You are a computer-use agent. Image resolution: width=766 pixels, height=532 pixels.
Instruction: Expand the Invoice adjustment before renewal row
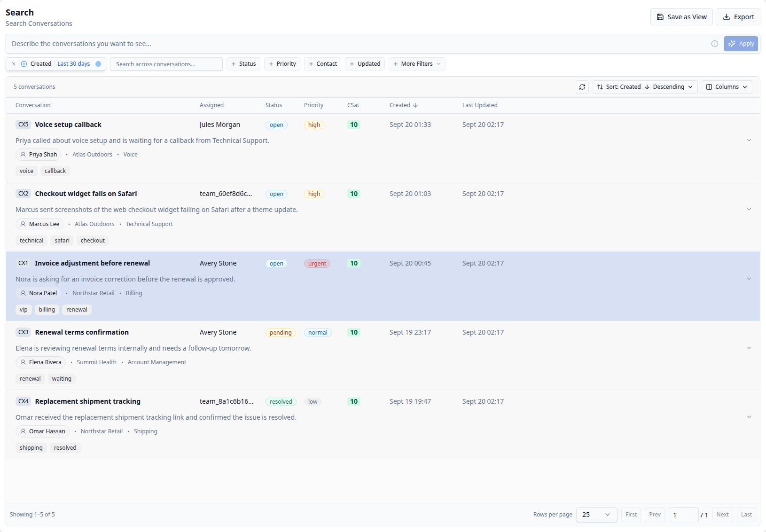pos(749,279)
